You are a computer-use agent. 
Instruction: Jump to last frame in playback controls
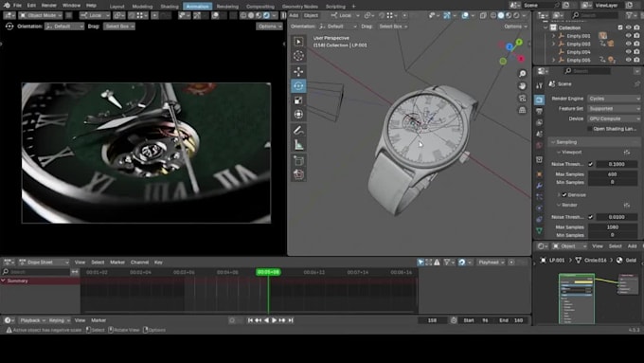pyautogui.click(x=291, y=320)
